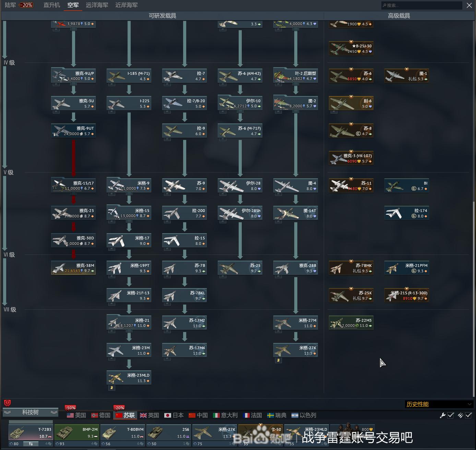Select the 米格-15 jet card
Viewport: 476px width, 450px height.
pos(129,213)
